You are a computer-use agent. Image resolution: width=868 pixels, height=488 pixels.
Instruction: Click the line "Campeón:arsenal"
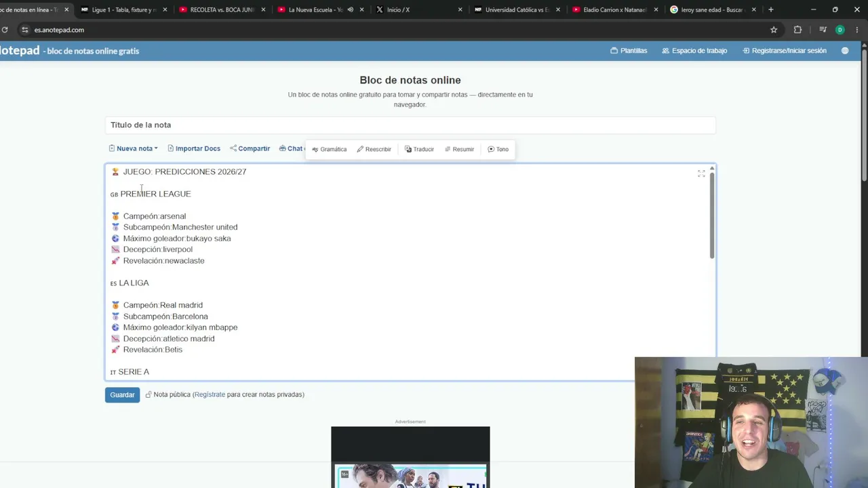(x=149, y=216)
